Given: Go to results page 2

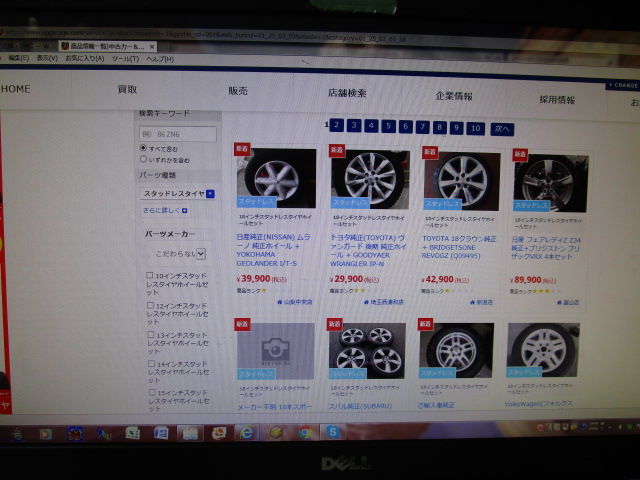Looking at the screenshot, I should pos(336,125).
